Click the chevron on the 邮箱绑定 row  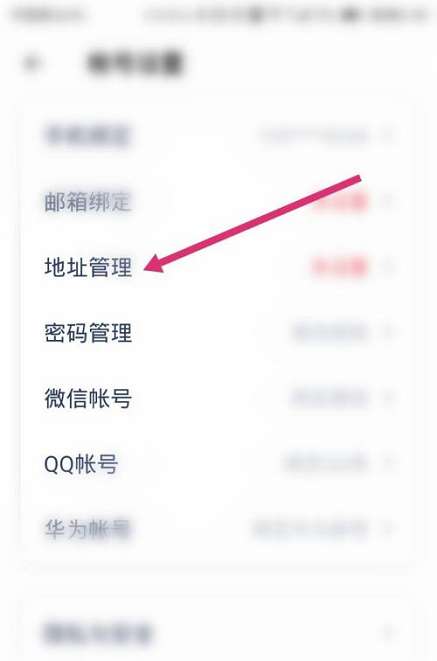click(x=388, y=202)
